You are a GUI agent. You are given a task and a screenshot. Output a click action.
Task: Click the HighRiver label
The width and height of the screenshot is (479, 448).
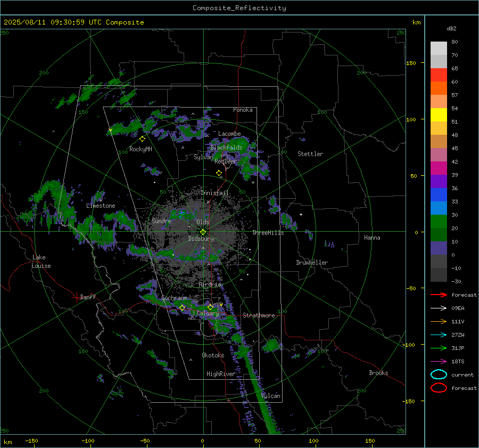coord(221,374)
